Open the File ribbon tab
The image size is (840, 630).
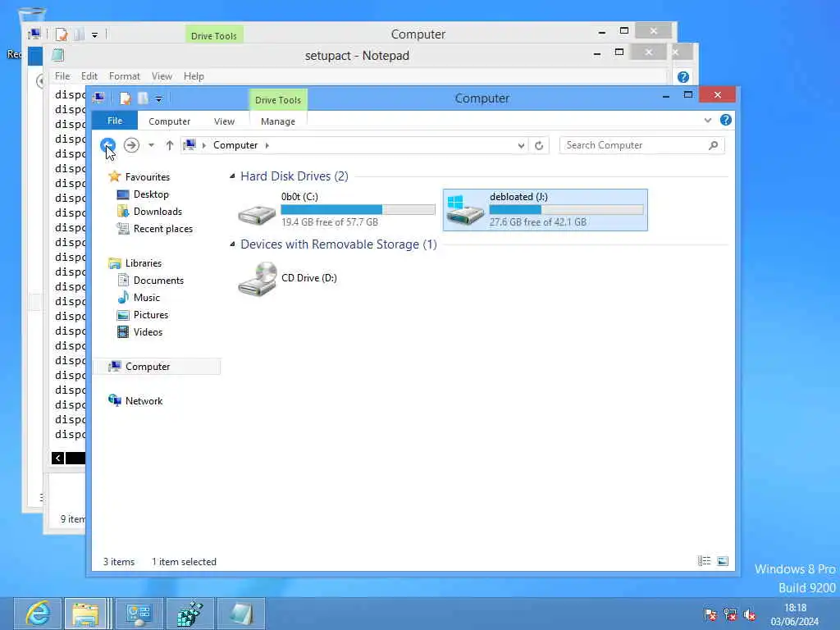115,121
